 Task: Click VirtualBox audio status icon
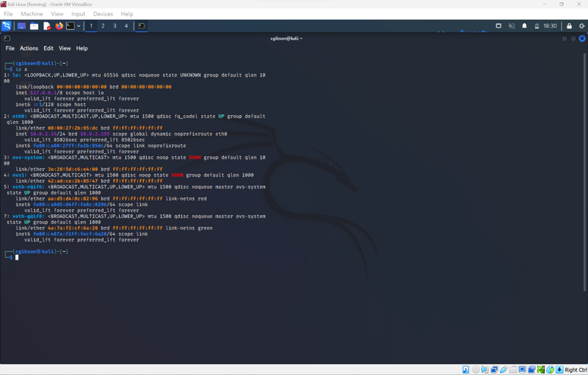485,370
